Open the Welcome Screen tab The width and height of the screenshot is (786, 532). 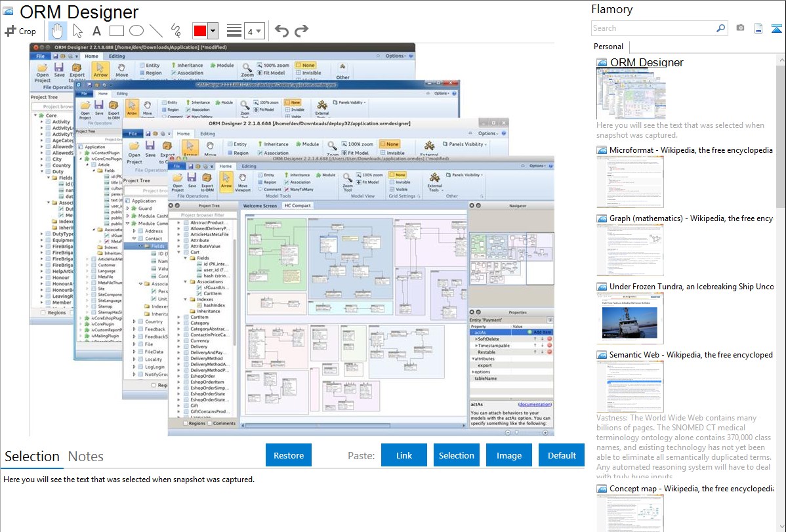click(260, 205)
